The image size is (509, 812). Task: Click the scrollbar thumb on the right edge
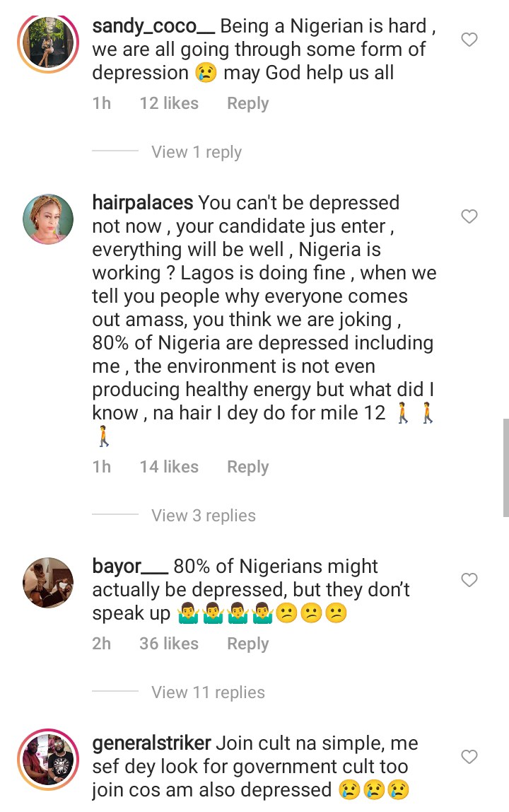505,467
